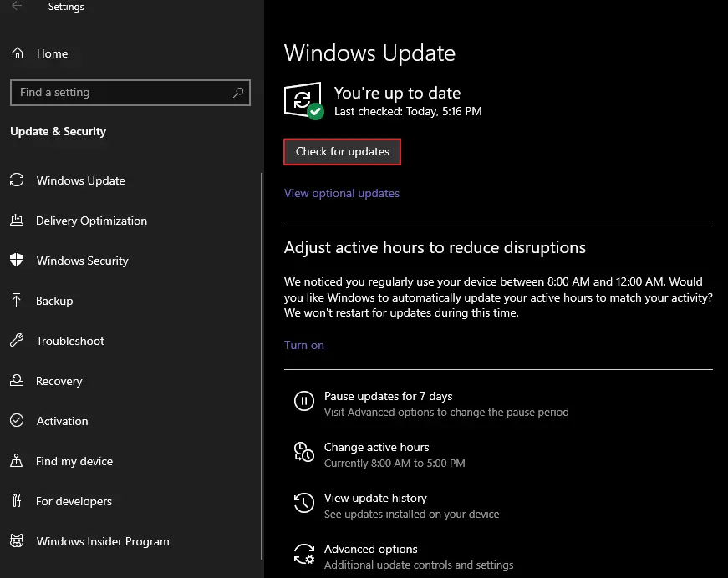The image size is (728, 578).
Task: Click "Currently 8:00 AM to 5:00 PM" text
Action: point(395,463)
